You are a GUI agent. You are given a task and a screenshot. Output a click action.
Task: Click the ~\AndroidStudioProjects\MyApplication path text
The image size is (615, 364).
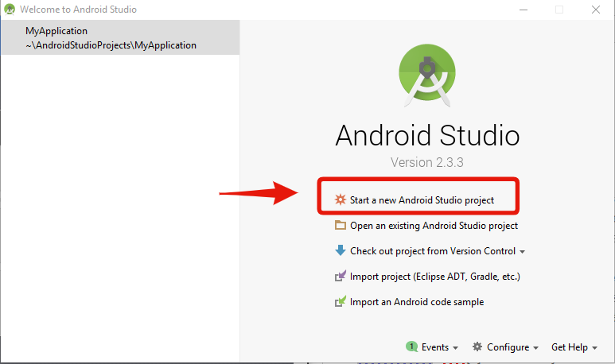111,45
